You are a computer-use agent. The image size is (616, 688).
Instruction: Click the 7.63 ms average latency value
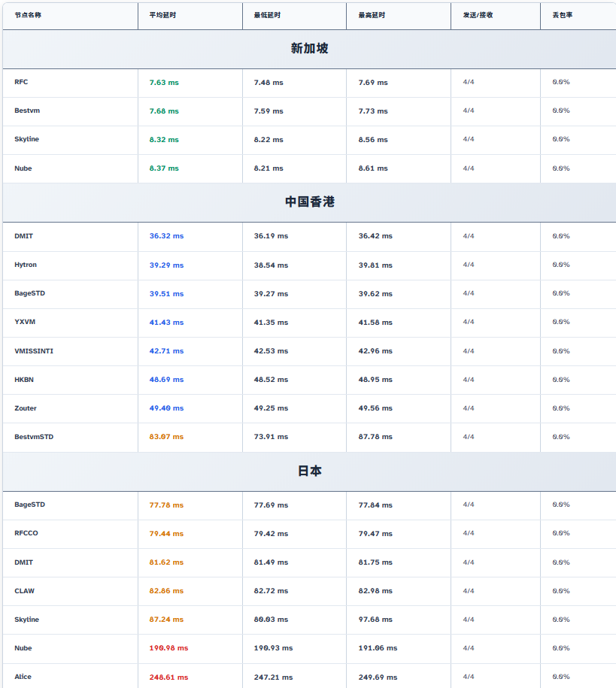pyautogui.click(x=164, y=83)
